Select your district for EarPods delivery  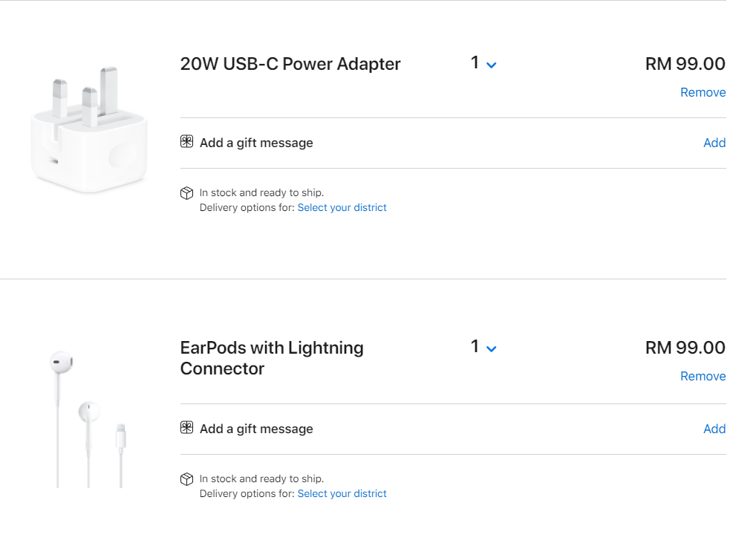click(x=342, y=494)
